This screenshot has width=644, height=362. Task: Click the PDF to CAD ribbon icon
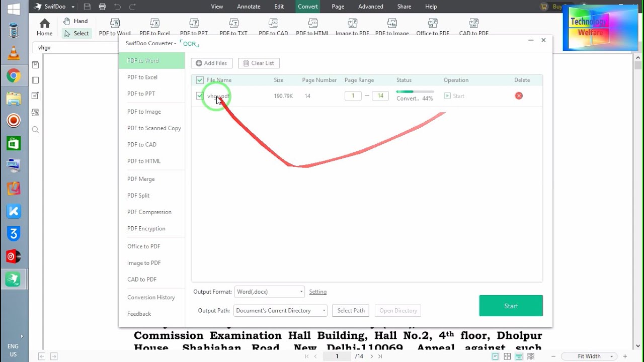(273, 24)
